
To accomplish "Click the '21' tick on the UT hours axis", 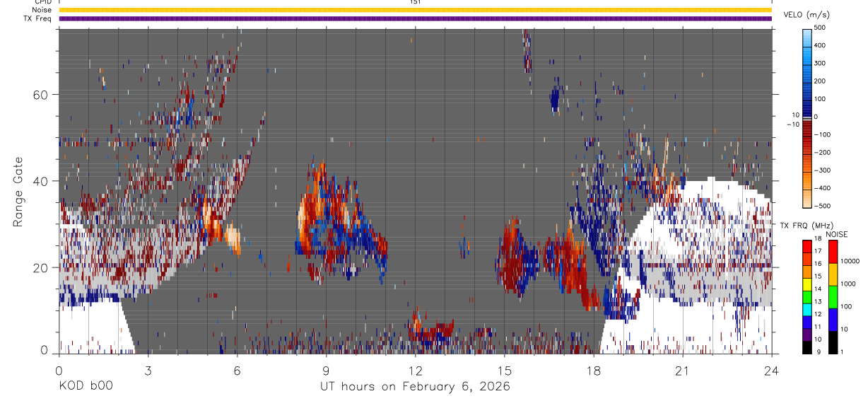I will coord(682,371).
